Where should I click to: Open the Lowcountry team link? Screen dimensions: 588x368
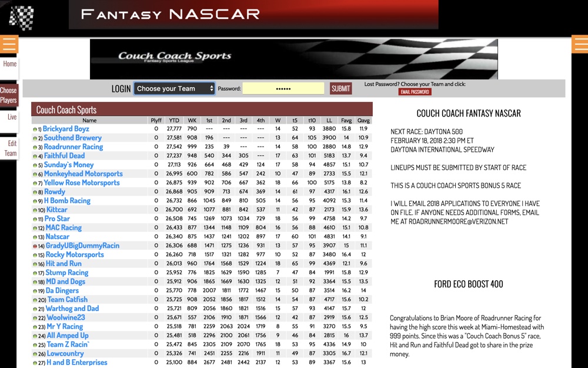(x=65, y=354)
